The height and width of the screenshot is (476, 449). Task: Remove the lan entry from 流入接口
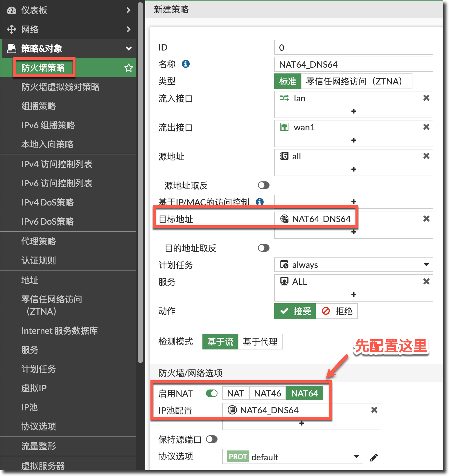click(426, 98)
